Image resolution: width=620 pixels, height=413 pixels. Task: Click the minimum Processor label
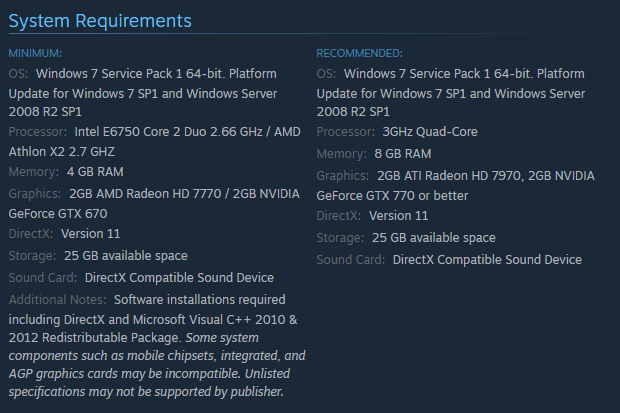coord(39,131)
